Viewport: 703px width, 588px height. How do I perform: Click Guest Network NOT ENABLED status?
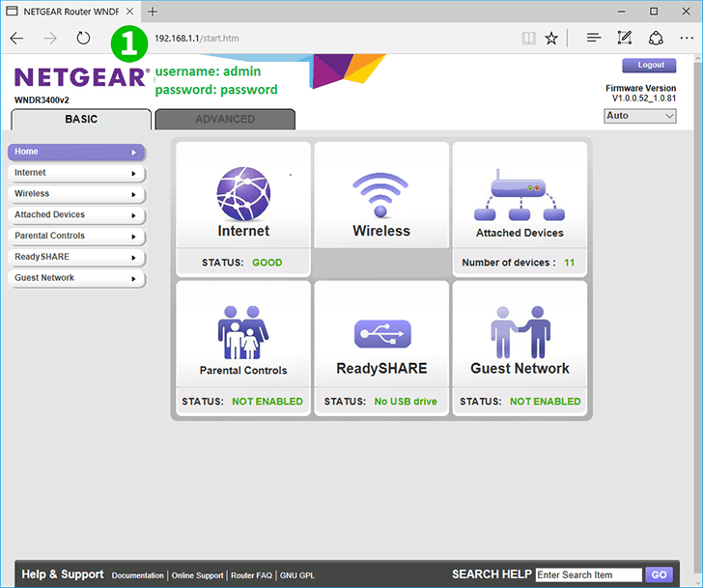point(546,402)
